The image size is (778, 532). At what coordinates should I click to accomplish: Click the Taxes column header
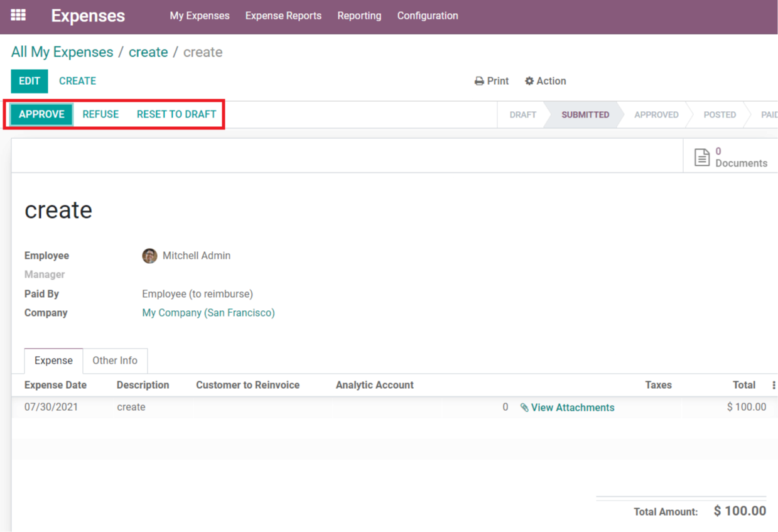click(658, 385)
